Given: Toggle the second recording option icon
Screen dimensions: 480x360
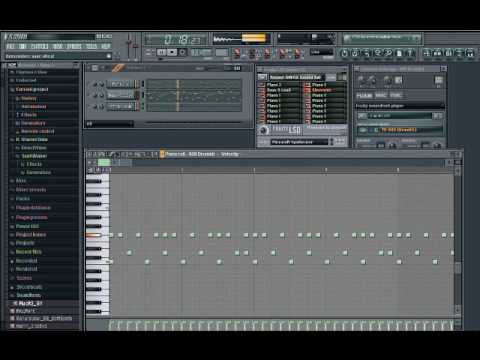Looking at the screenshot, I should tap(252, 53).
